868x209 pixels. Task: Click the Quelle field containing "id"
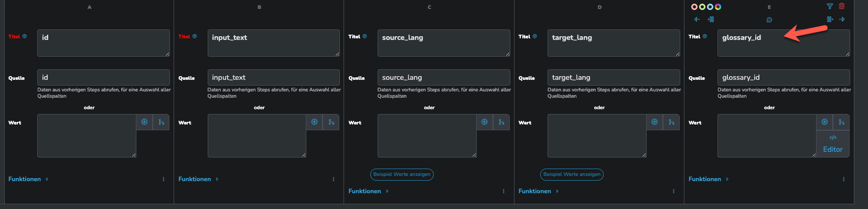click(103, 77)
